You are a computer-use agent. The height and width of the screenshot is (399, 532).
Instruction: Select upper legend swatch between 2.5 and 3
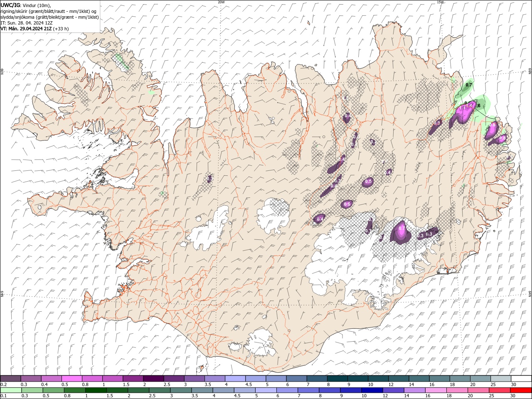[x=174, y=378]
